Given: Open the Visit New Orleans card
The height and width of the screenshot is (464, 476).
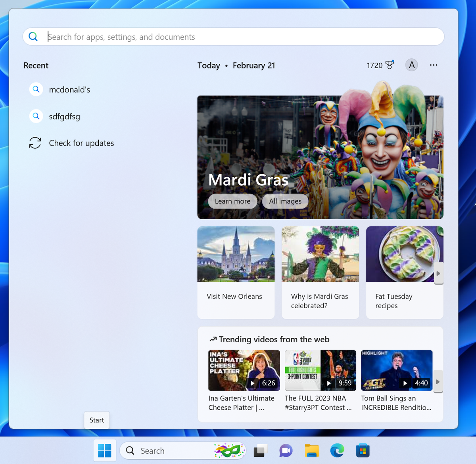Looking at the screenshot, I should [x=236, y=272].
